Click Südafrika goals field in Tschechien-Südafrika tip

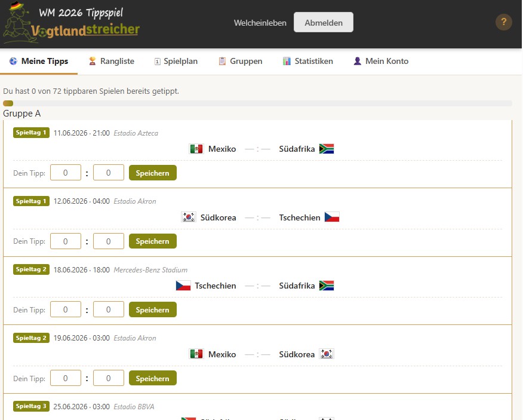coord(109,309)
